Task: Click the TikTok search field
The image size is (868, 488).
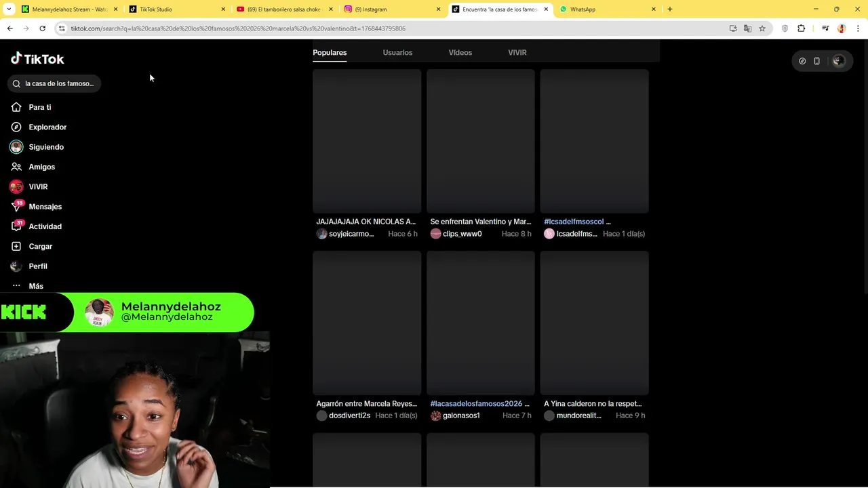Action: click(55, 83)
